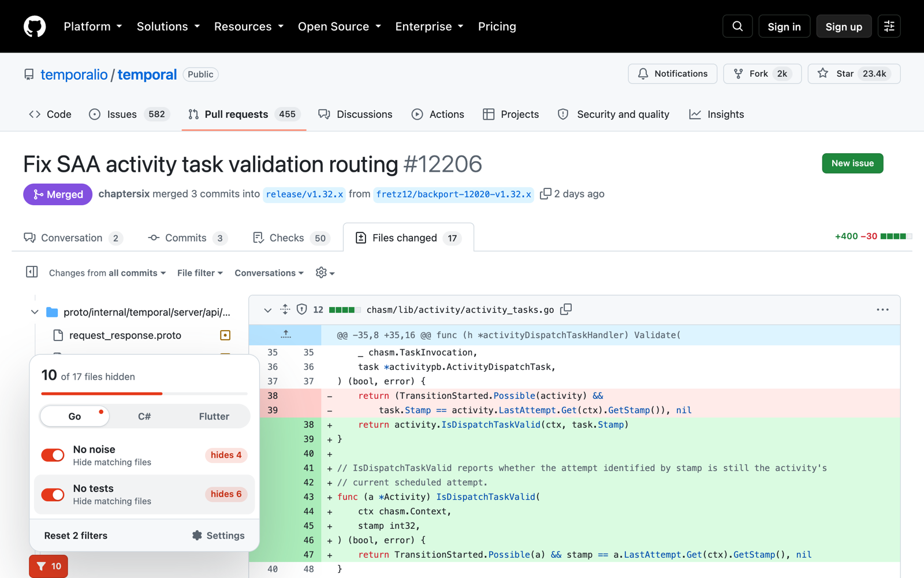Switch to the Checks tab
Viewport: 924px width, 578px height.
292,238
